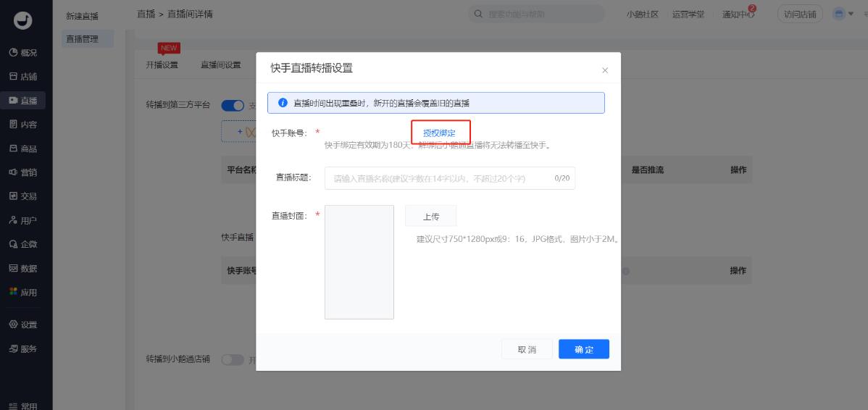This screenshot has height=410, width=868.
Task: Click the 直播封面 image placeholder
Action: coord(359,262)
